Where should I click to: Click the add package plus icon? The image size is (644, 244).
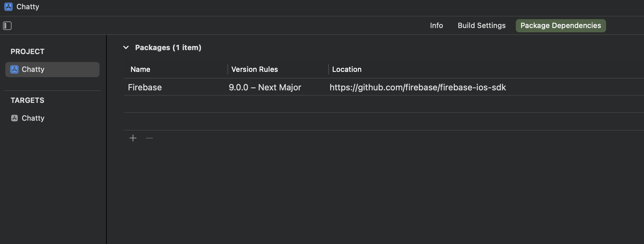[133, 138]
